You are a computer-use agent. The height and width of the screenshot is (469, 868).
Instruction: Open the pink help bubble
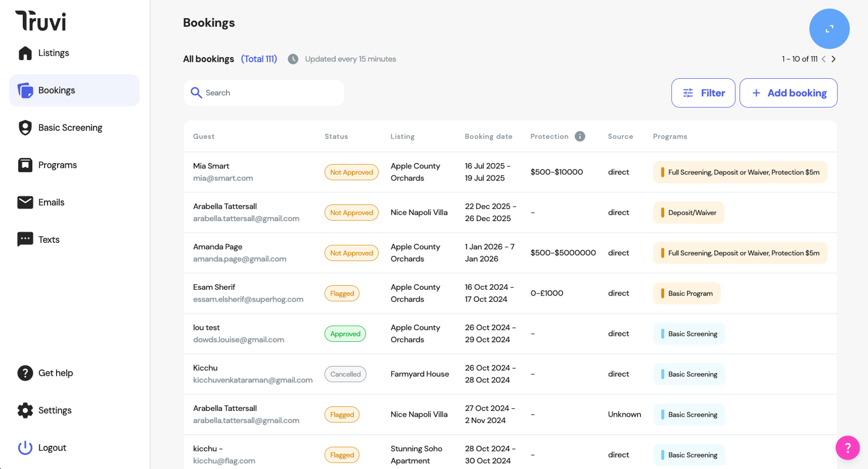(847, 447)
